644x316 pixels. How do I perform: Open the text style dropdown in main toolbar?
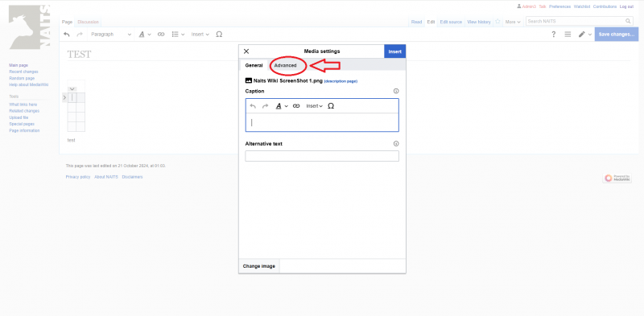click(145, 35)
